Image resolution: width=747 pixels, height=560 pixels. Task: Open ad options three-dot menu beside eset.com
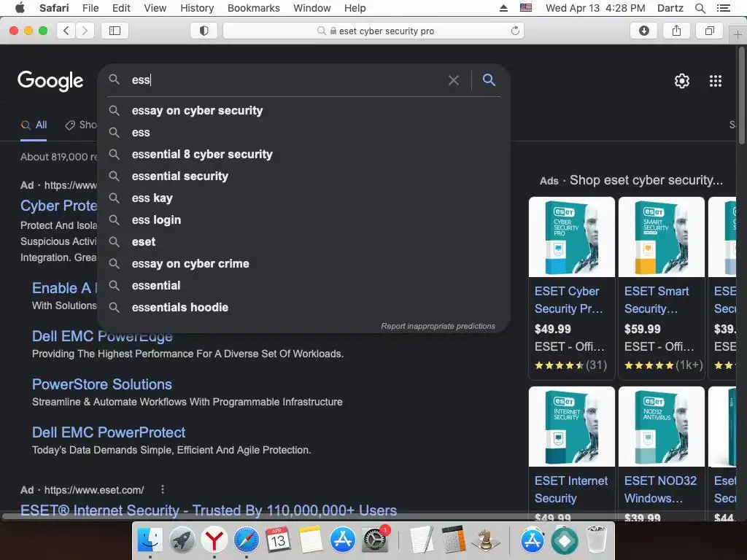(163, 489)
